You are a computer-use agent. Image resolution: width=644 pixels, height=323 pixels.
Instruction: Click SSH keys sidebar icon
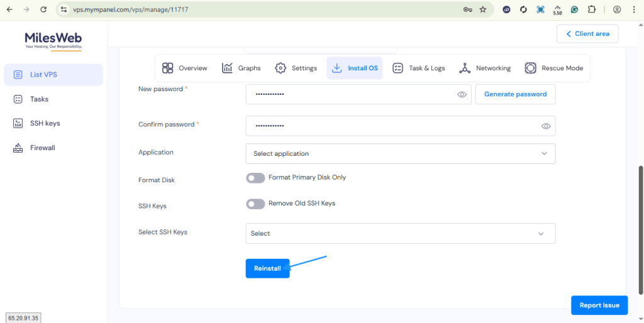pyautogui.click(x=18, y=123)
